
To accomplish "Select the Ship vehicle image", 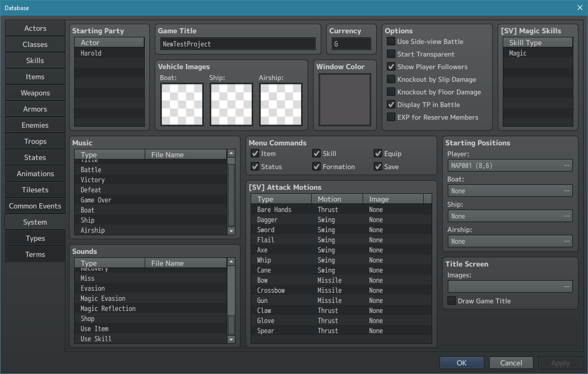I will (x=231, y=104).
